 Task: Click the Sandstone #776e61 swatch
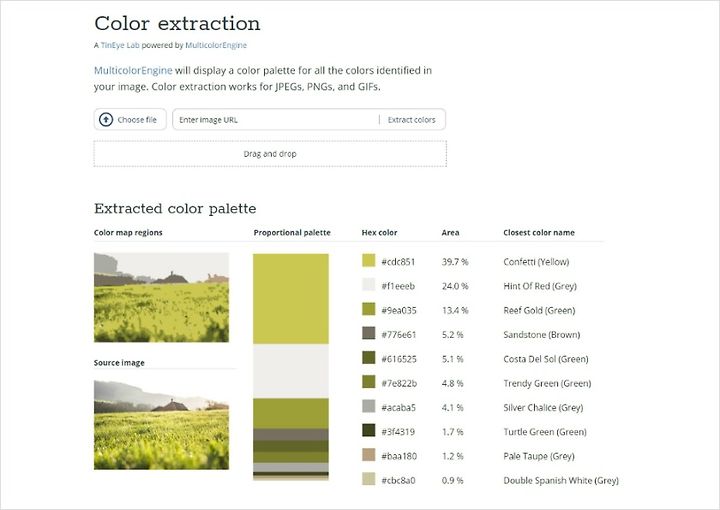click(368, 334)
